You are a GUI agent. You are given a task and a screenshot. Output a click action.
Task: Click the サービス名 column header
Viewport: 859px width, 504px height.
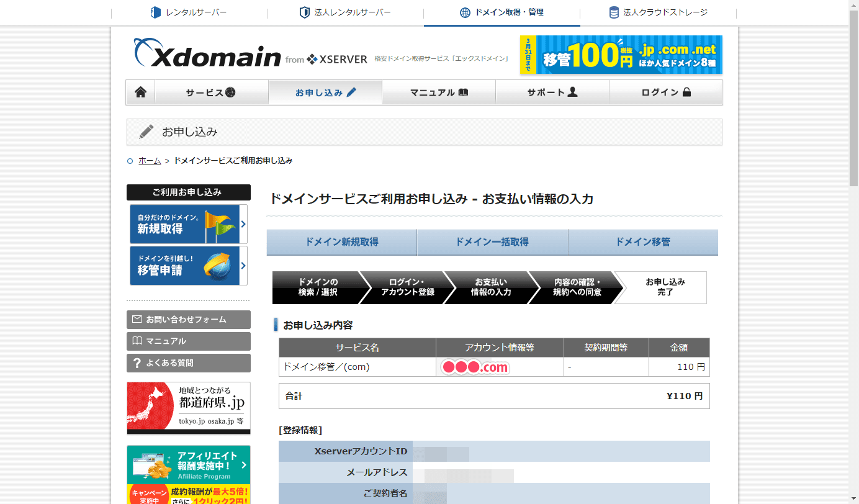358,348
